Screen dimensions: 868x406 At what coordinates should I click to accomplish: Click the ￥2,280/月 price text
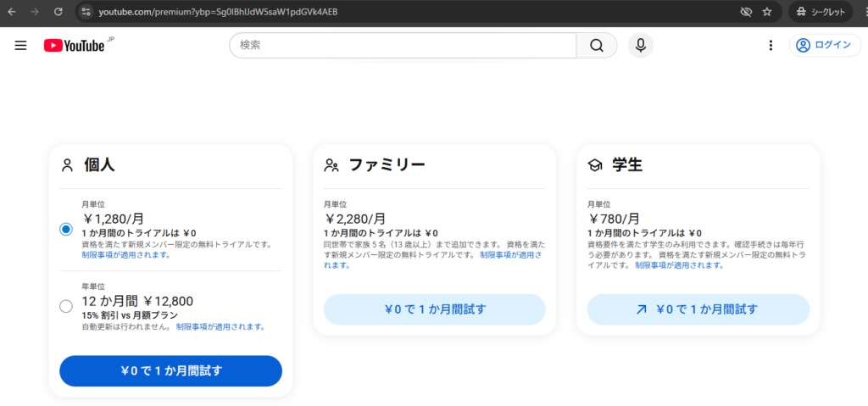coord(355,219)
